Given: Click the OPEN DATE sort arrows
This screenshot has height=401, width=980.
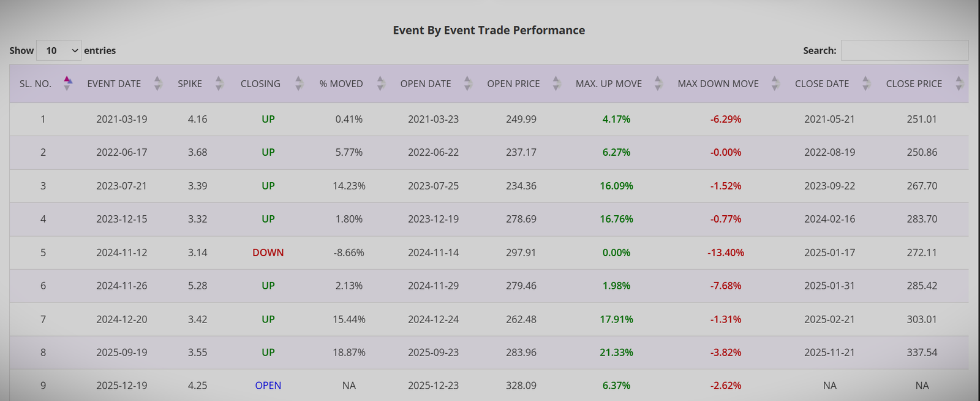Looking at the screenshot, I should pos(469,83).
